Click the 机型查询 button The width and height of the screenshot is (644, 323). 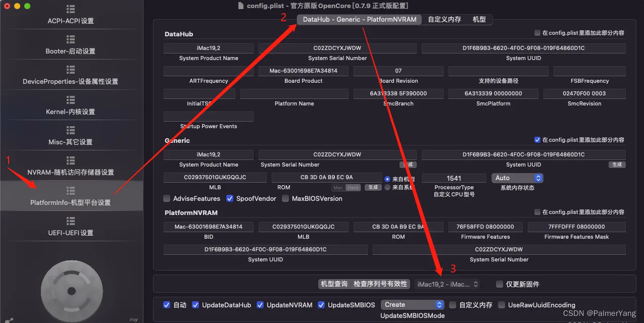pyautogui.click(x=334, y=284)
